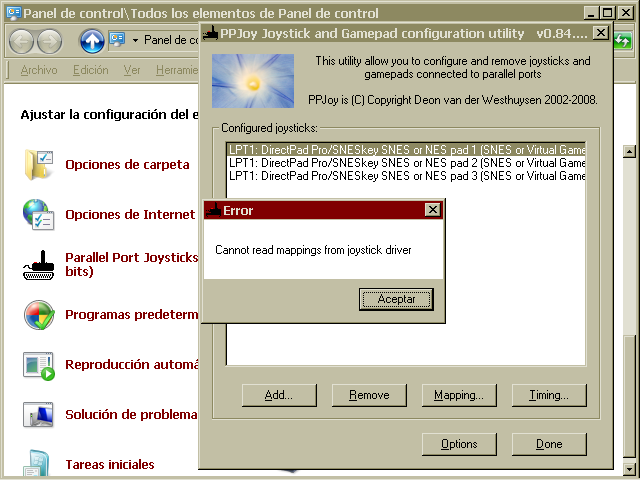Minimize the Control Panel window

(591, 13)
